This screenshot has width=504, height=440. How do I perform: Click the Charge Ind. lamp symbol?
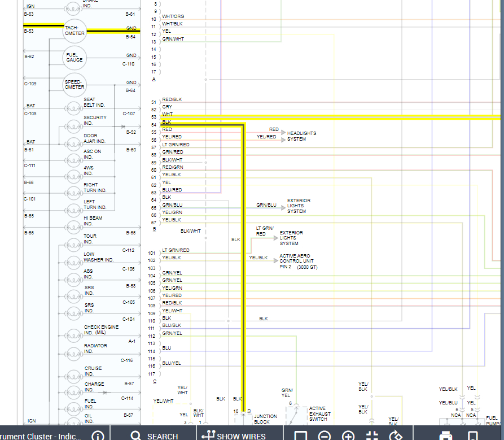[x=73, y=393]
